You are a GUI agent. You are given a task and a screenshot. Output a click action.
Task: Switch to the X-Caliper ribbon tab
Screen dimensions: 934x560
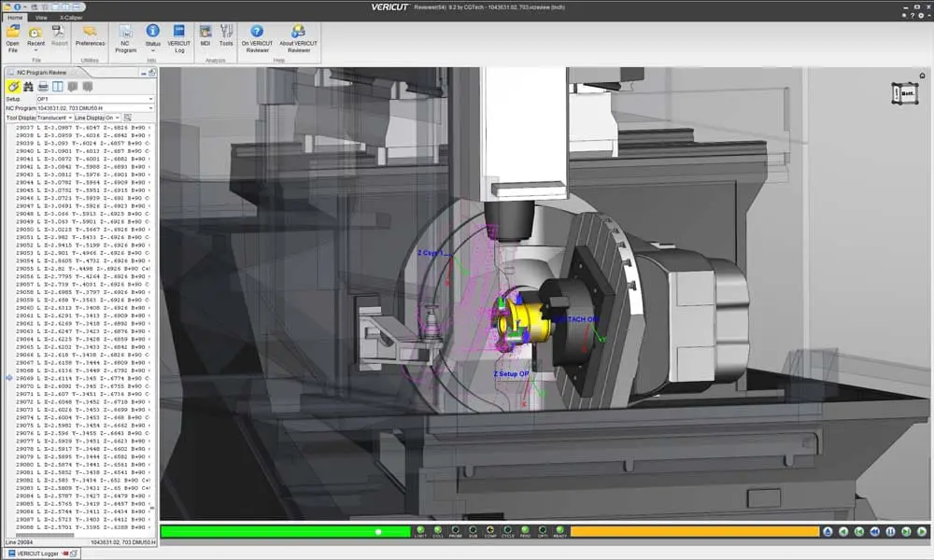pyautogui.click(x=71, y=17)
